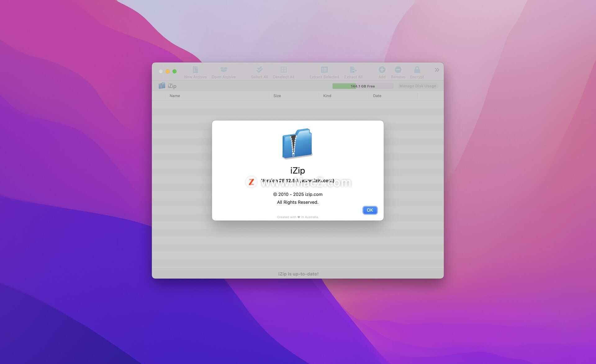Click the green full-screen window button

pos(174,71)
